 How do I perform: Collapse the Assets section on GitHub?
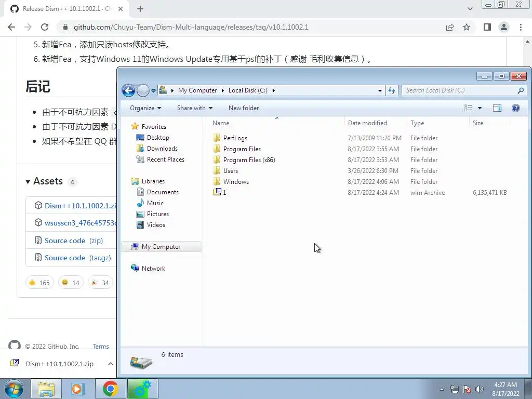[45, 181]
